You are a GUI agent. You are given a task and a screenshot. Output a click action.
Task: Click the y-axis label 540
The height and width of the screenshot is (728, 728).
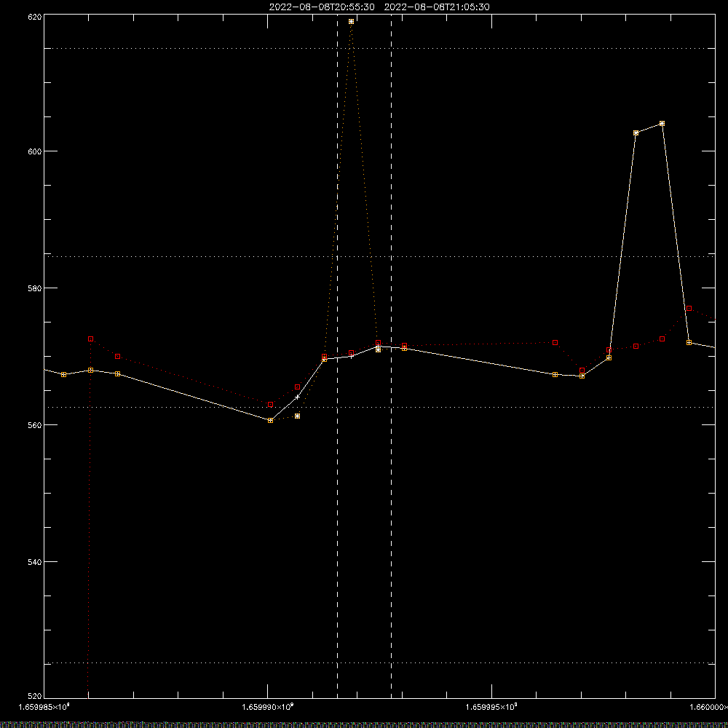pos(35,562)
